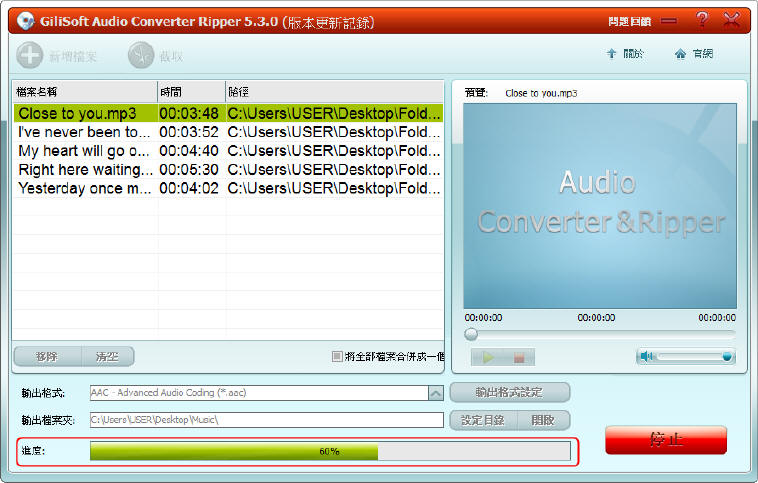Viewport: 758px width, 483px height.
Task: Open the output format settings button
Action: (509, 392)
